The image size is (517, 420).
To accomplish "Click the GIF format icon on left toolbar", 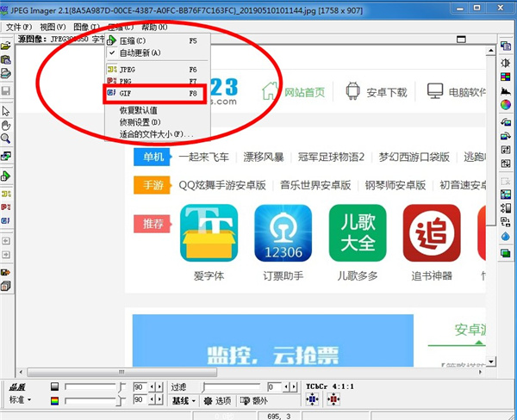I will pyautogui.click(x=6, y=220).
